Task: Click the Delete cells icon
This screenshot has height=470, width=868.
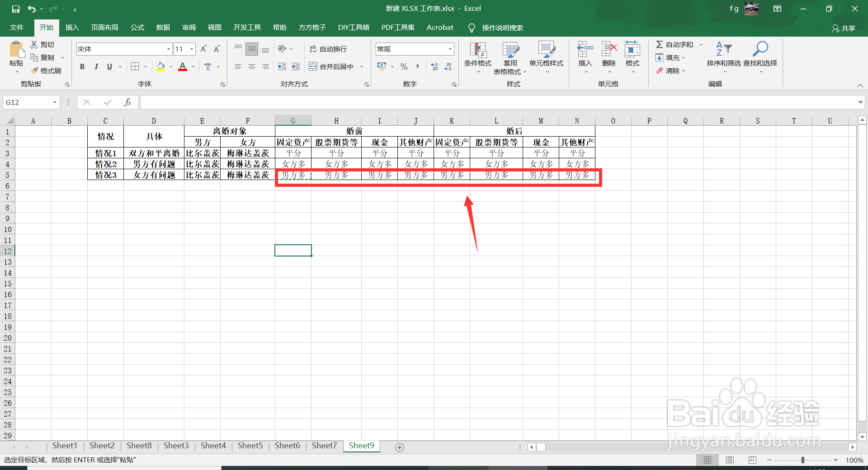Action: coord(609,49)
